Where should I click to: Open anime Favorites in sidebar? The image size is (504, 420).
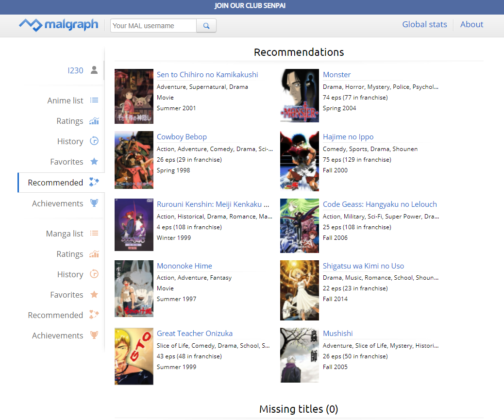(x=67, y=162)
